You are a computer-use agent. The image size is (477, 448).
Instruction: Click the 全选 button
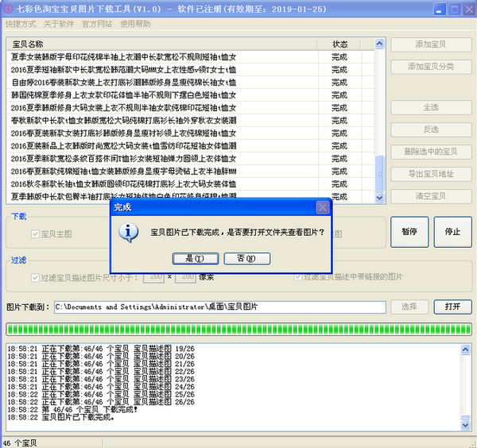(x=431, y=107)
